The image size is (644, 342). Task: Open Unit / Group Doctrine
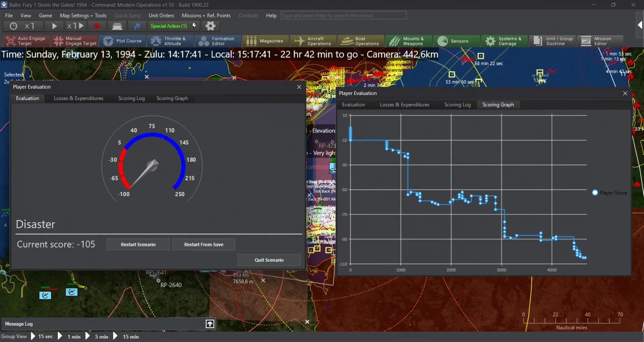552,41
